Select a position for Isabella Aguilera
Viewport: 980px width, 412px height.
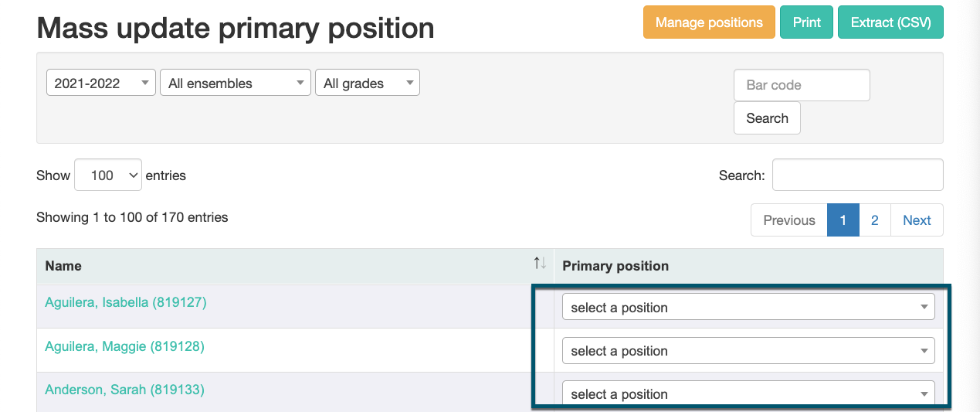tap(748, 308)
